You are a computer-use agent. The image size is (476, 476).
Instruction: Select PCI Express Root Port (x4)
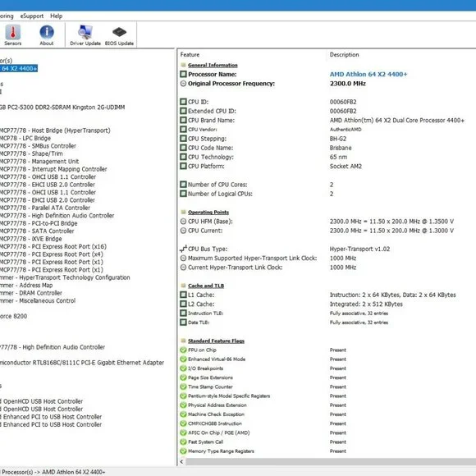52,254
